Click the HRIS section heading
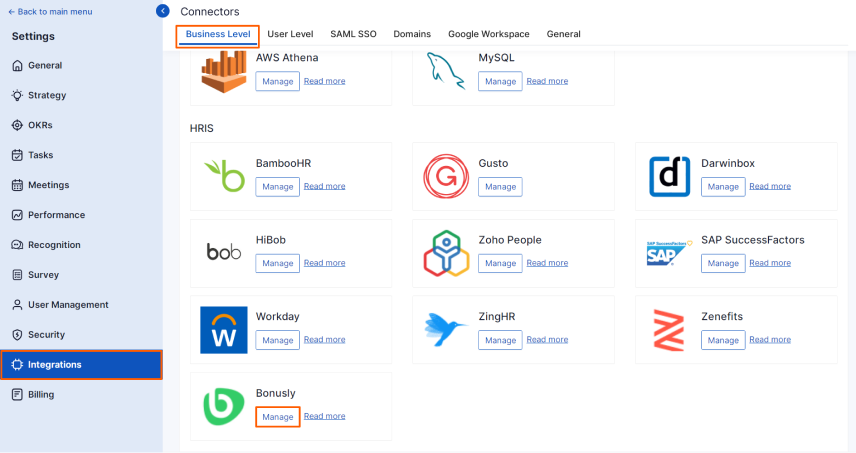856x453 pixels. pos(201,128)
